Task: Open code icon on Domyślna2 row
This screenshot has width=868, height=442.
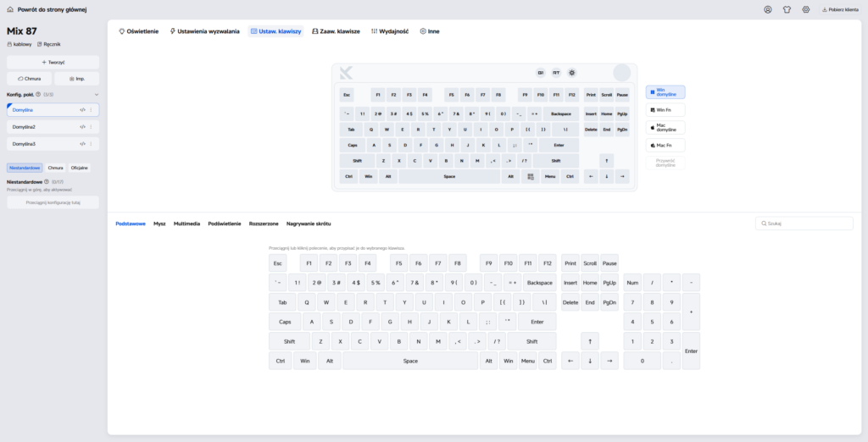Action: (x=82, y=127)
